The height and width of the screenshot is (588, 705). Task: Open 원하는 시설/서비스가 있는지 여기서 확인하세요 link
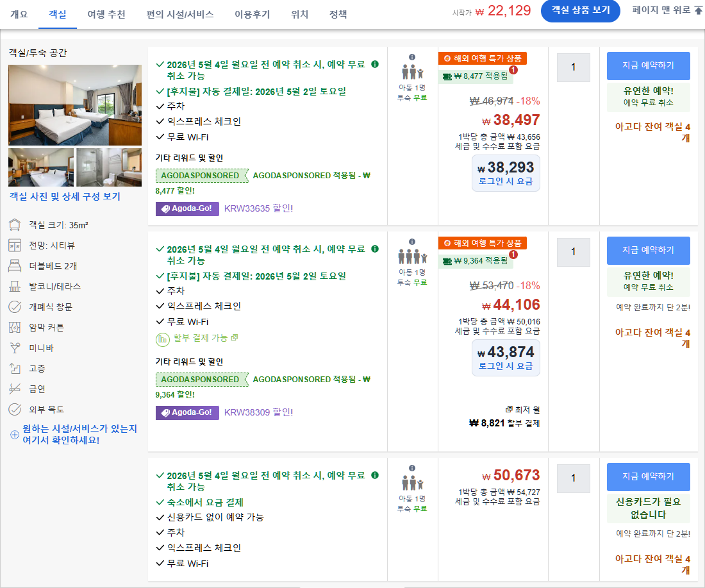pyautogui.click(x=80, y=435)
